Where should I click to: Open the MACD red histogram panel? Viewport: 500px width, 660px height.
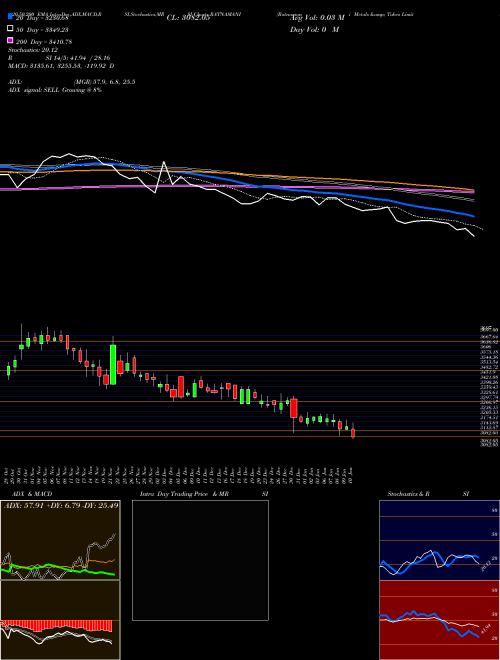pos(60,620)
